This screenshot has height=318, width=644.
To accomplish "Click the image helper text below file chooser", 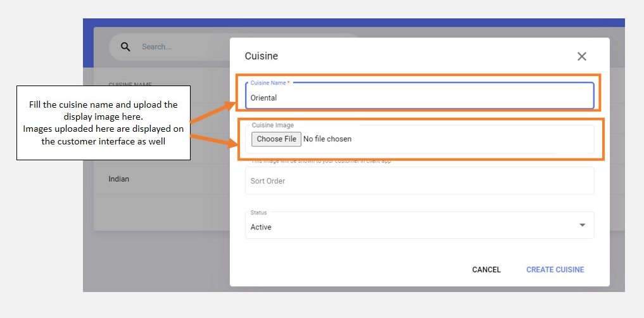I will point(320,162).
